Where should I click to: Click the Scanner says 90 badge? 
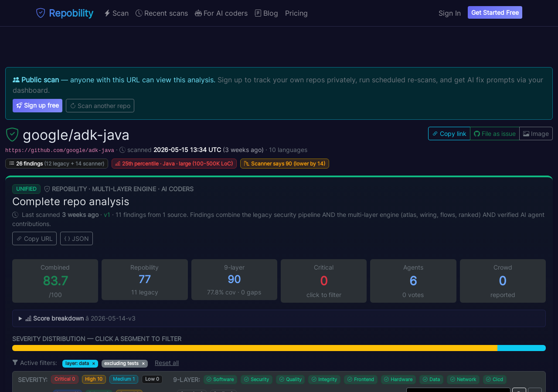click(285, 163)
